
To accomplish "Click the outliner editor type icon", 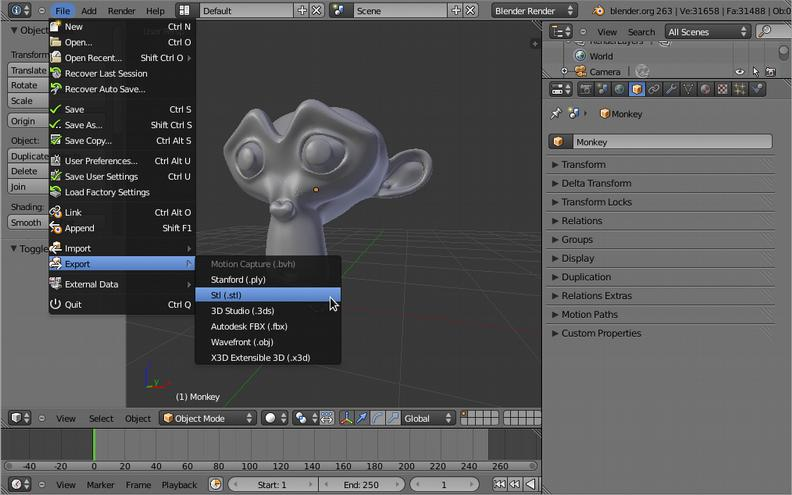I will pos(561,32).
